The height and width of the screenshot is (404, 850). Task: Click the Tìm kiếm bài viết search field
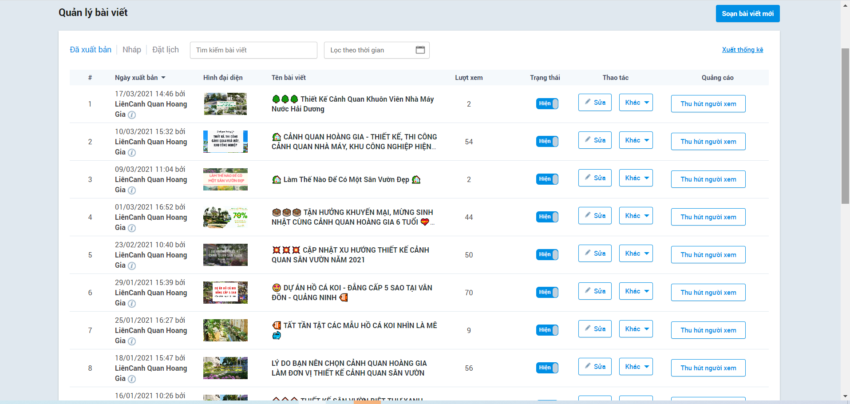pos(253,50)
